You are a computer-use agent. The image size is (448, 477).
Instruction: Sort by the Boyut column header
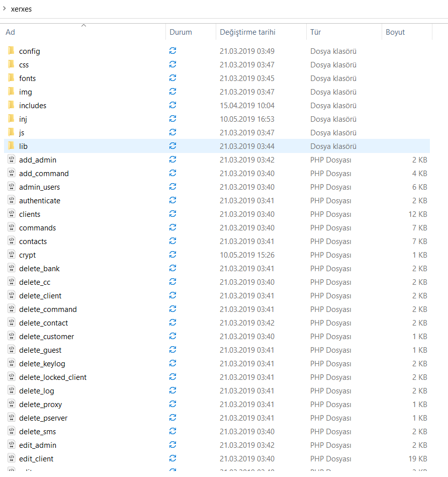pos(395,32)
